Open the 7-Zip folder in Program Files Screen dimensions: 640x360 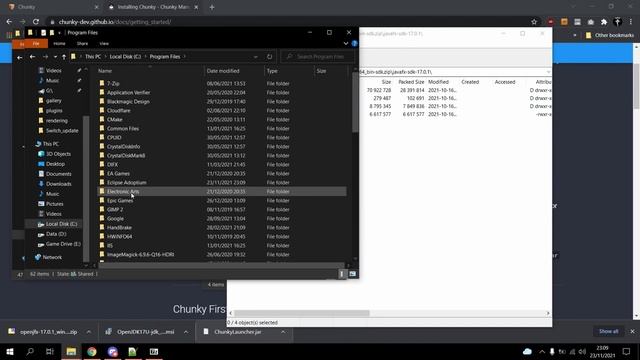tap(113, 83)
